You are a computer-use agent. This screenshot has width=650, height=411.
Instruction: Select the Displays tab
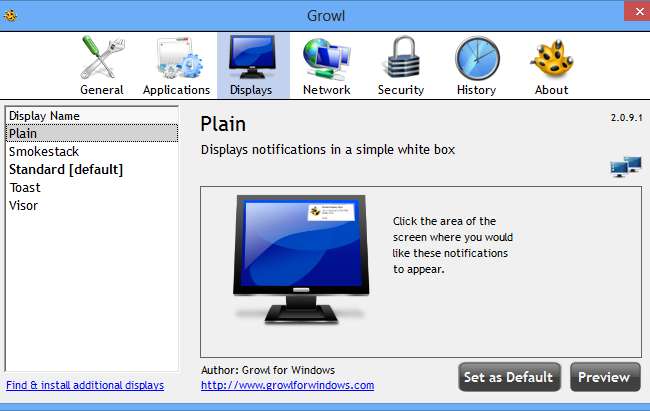(x=253, y=66)
